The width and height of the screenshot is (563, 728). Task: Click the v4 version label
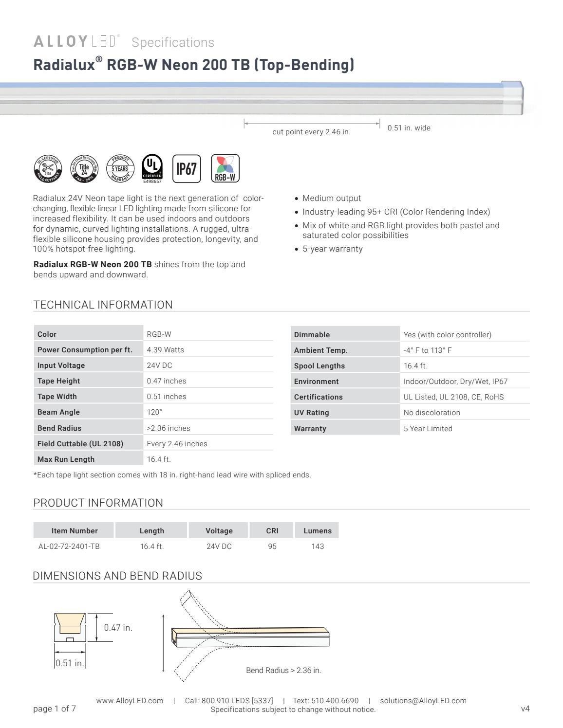[525, 709]
